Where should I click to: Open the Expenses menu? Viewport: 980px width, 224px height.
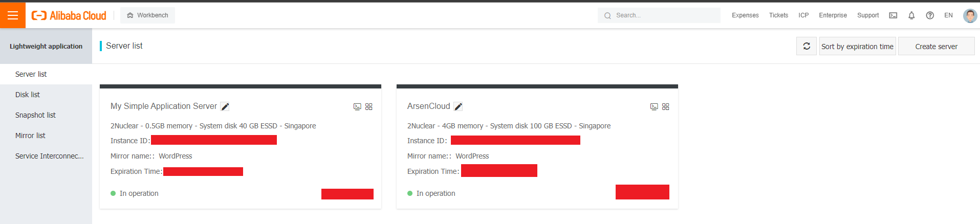[745, 15]
